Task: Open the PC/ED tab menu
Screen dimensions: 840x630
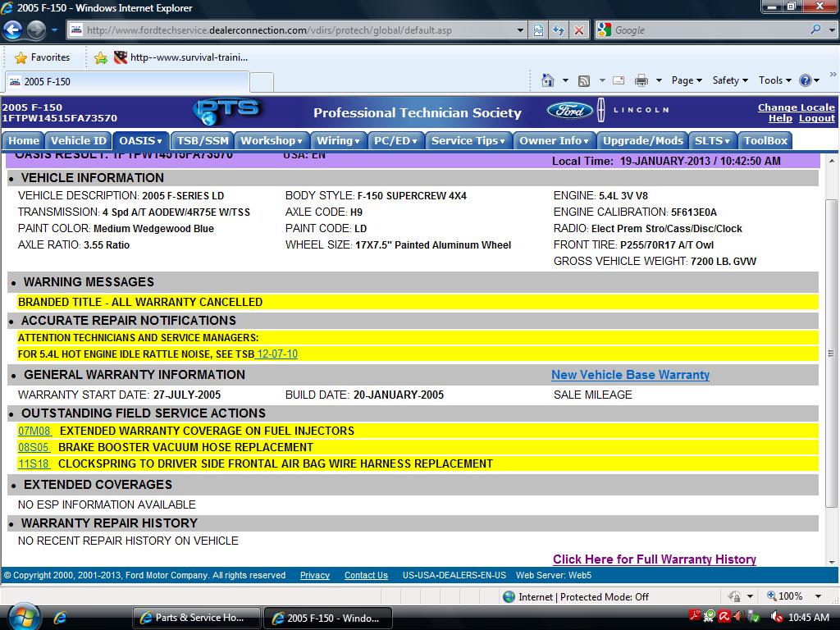Action: [396, 140]
